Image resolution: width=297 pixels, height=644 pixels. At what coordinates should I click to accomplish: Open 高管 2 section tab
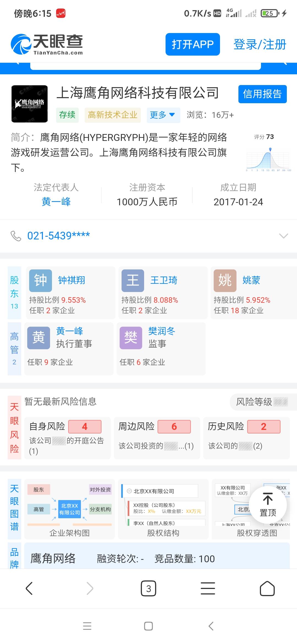(x=14, y=349)
